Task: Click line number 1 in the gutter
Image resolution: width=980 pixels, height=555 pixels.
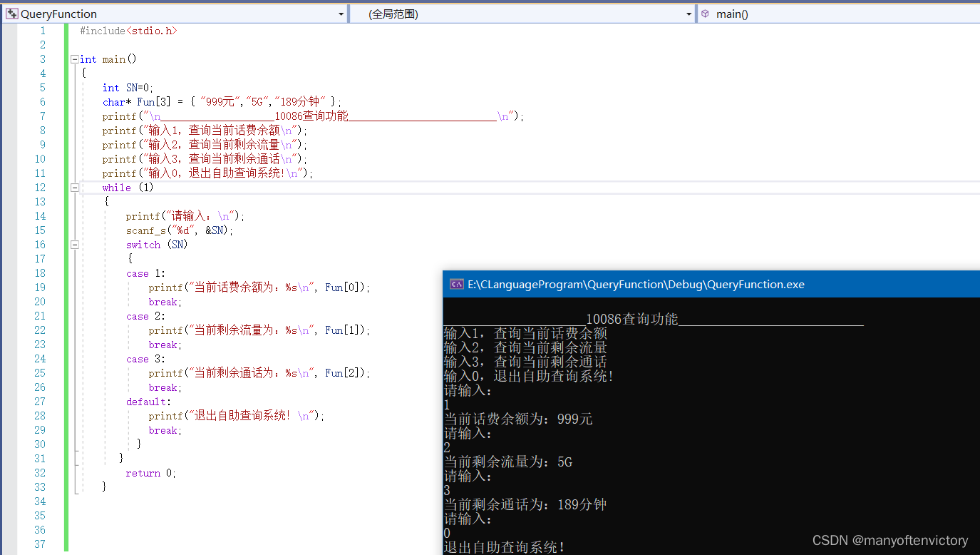Action: (x=43, y=31)
